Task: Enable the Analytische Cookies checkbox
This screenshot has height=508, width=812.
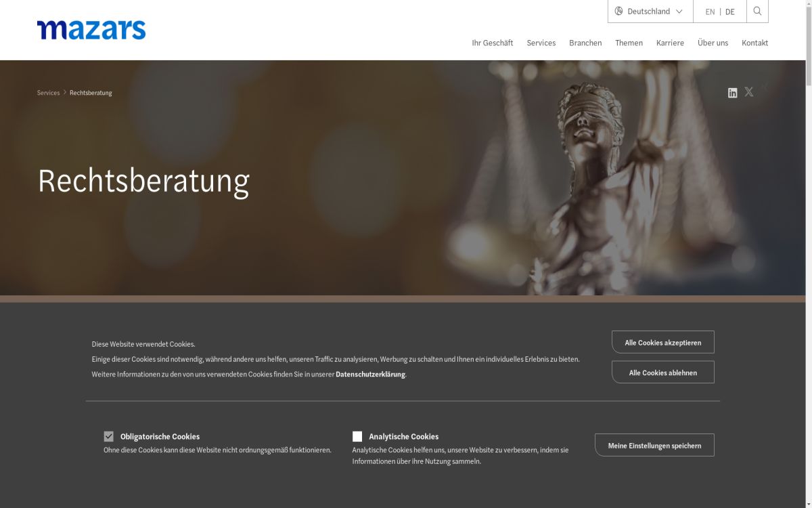Action: pyautogui.click(x=357, y=436)
